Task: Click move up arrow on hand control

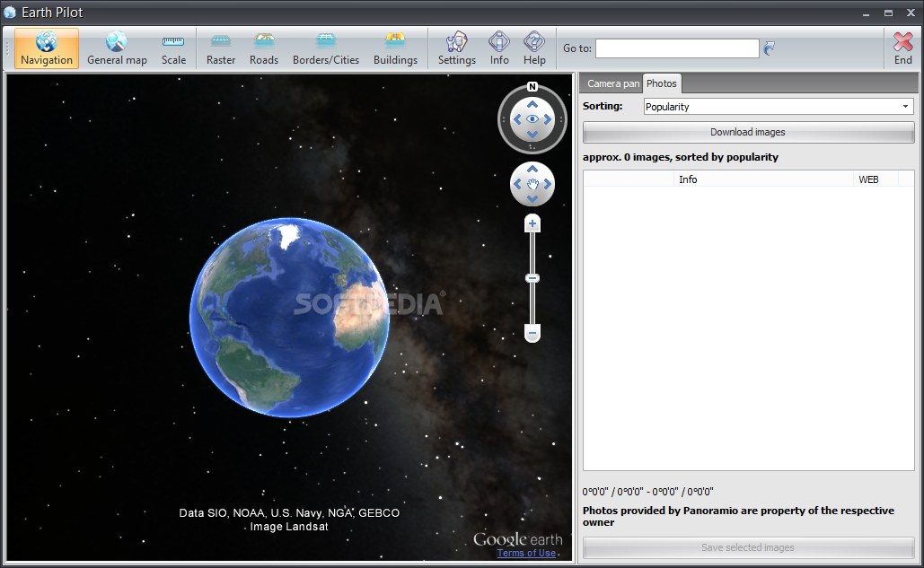Action: pyautogui.click(x=532, y=169)
